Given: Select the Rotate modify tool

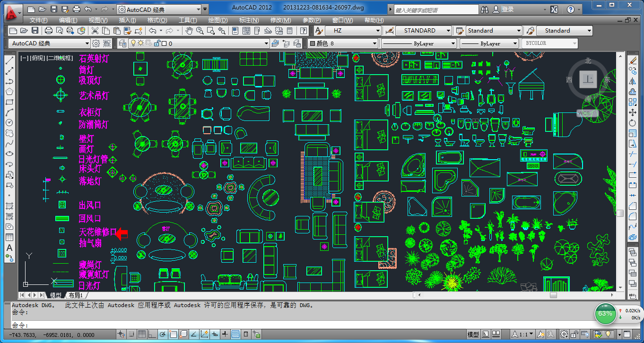Looking at the screenshot, I should click(633, 123).
